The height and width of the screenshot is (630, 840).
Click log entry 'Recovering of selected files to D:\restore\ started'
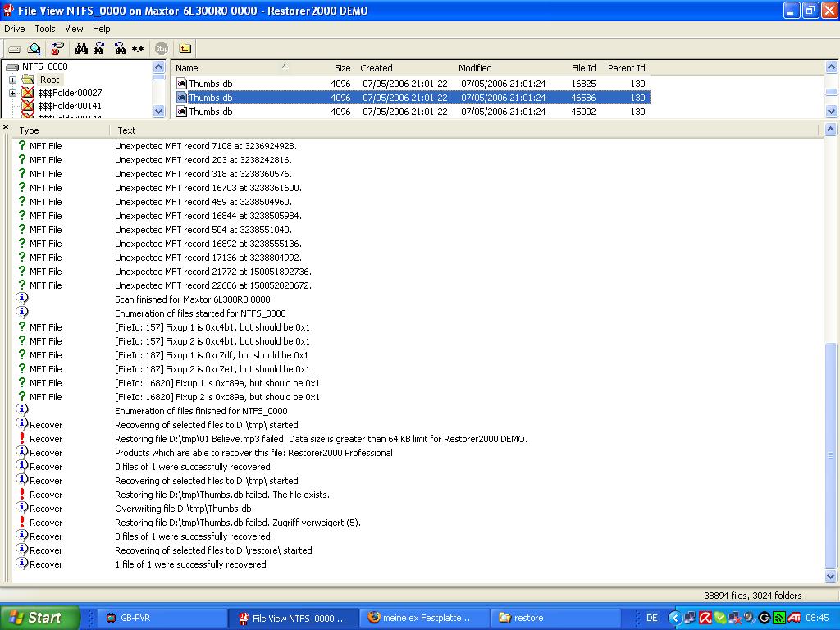pos(213,550)
